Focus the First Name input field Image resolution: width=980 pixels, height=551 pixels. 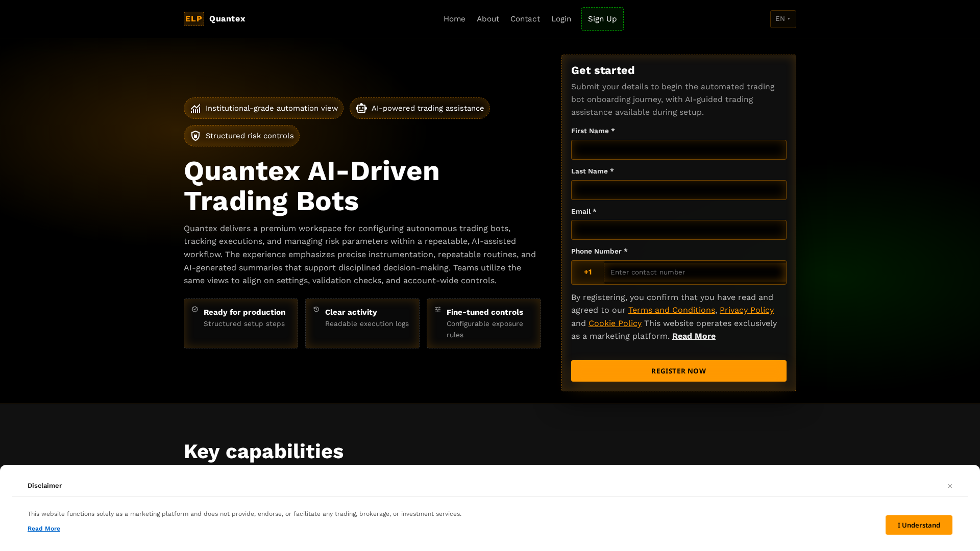[679, 150]
